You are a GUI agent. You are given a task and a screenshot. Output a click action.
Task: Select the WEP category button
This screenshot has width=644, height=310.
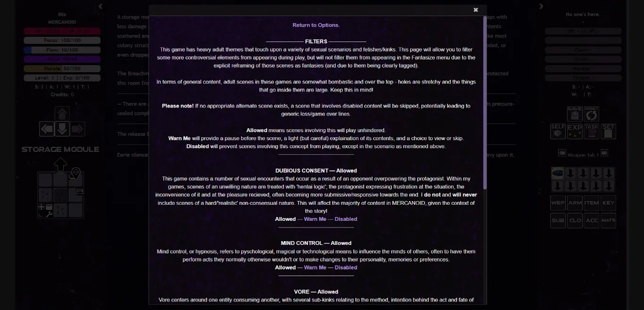[558, 203]
